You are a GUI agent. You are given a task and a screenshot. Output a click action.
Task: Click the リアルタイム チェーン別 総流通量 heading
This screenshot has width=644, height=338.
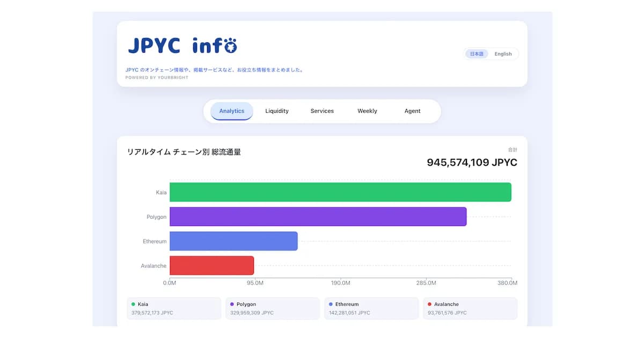[184, 152]
